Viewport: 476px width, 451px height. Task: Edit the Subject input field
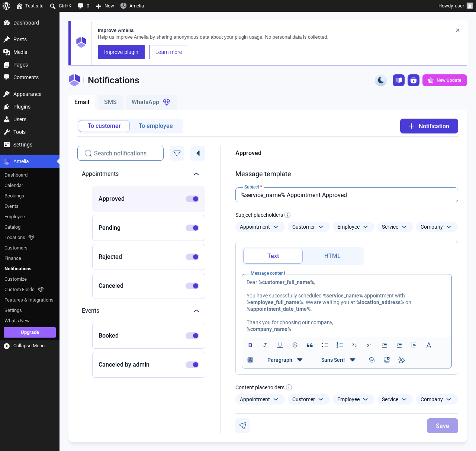coord(347,195)
